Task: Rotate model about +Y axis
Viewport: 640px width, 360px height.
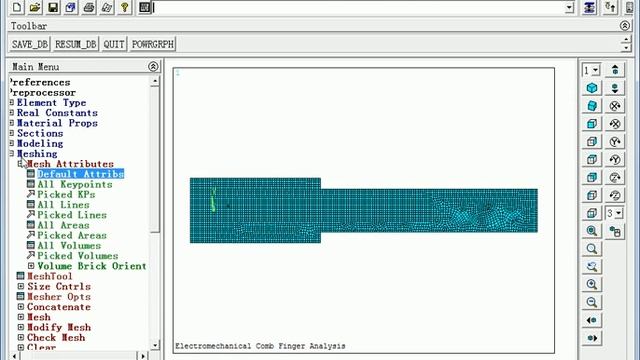Action: tap(615, 142)
